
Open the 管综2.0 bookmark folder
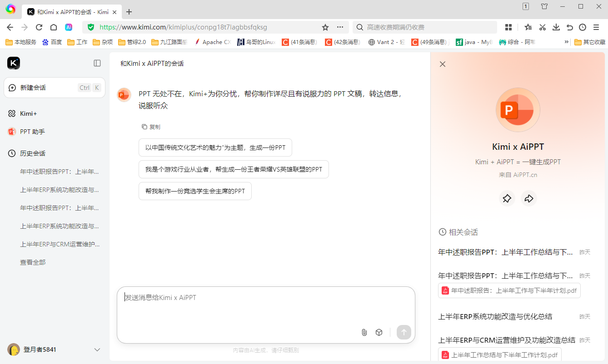coord(132,42)
